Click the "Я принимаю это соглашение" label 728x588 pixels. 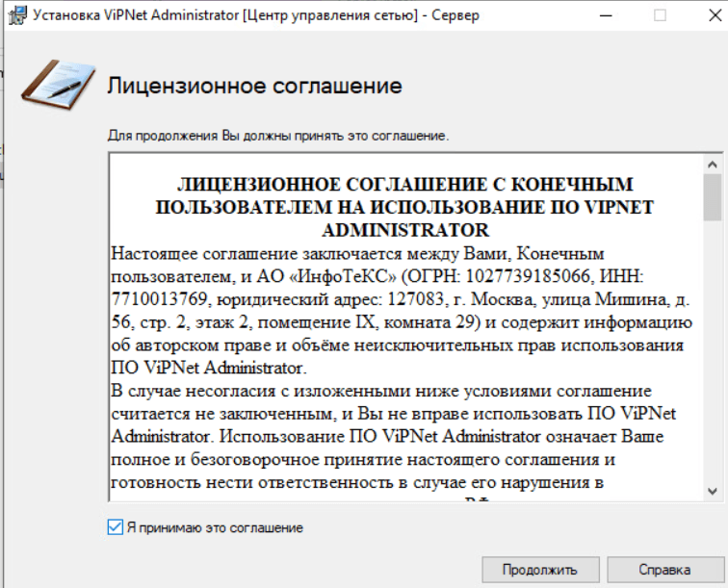coord(215,528)
